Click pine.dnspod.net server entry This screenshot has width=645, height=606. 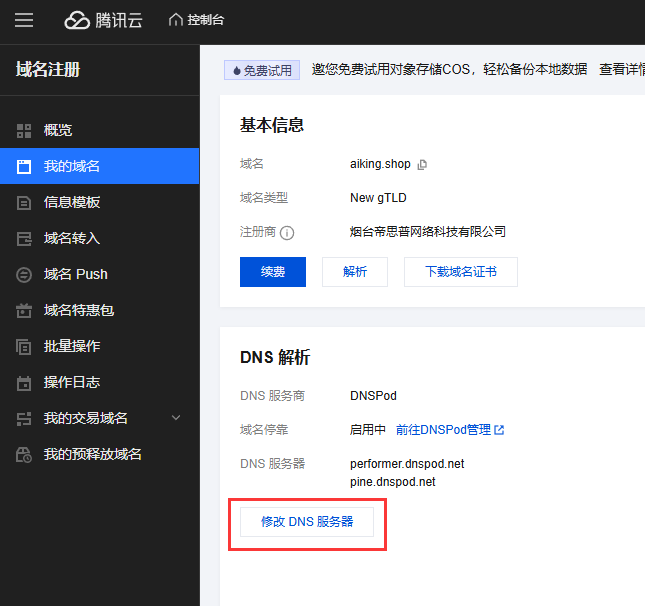[x=392, y=482]
